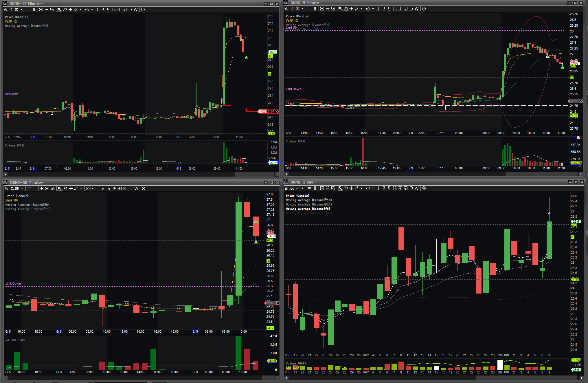The height and width of the screenshot is (383, 588).
Task: Zoom in on the 5 Minute chart
Action: tap(322, 9)
